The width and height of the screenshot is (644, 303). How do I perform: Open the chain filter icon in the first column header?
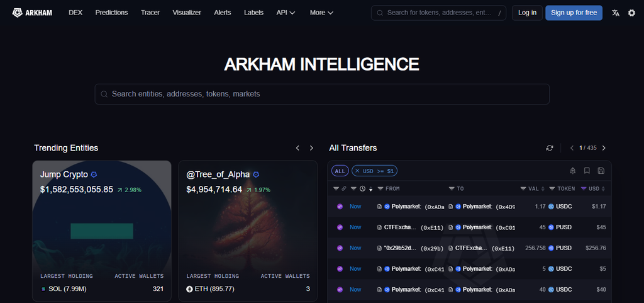pos(336,189)
